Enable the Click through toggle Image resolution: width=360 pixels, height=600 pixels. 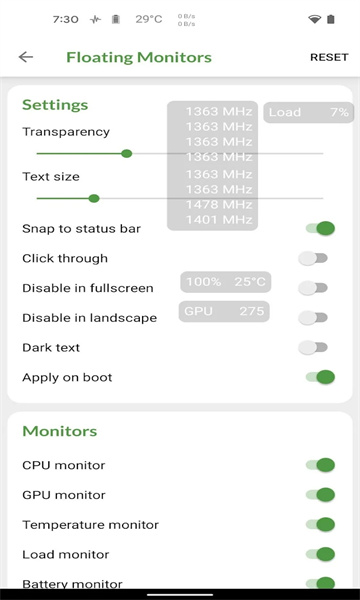click(x=313, y=258)
